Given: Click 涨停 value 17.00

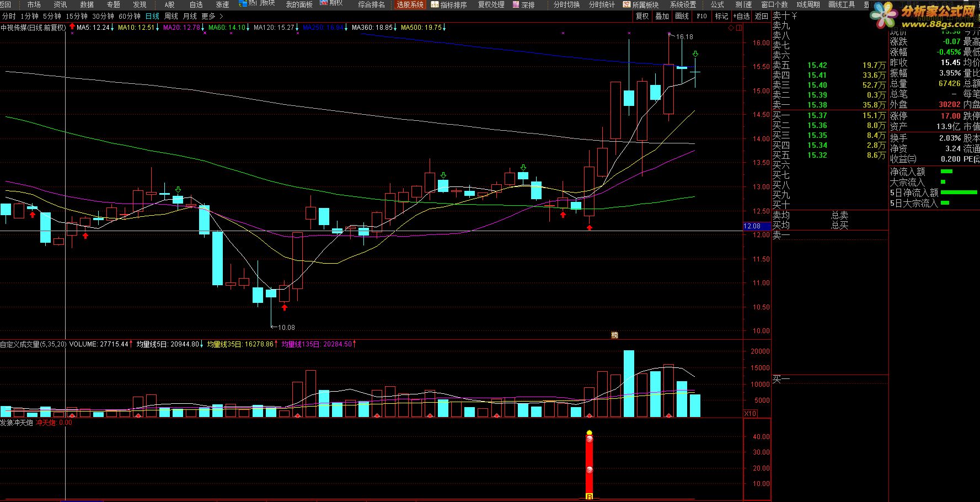Looking at the screenshot, I should pos(950,116).
